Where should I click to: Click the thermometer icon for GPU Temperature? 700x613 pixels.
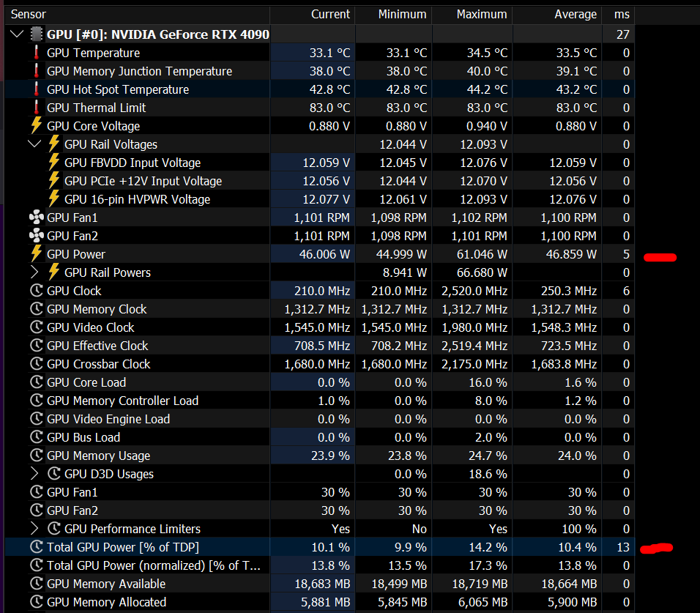coord(36,52)
